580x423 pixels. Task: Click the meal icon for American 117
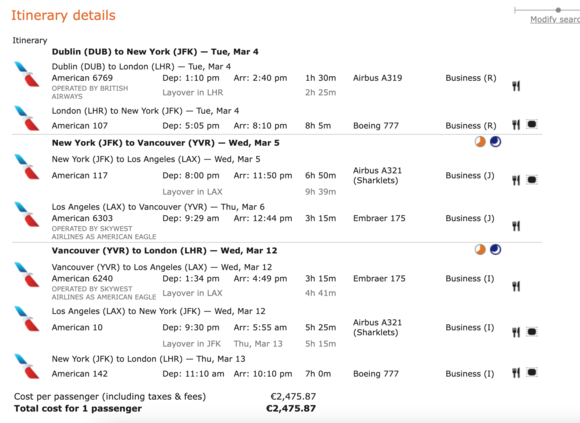516,180
